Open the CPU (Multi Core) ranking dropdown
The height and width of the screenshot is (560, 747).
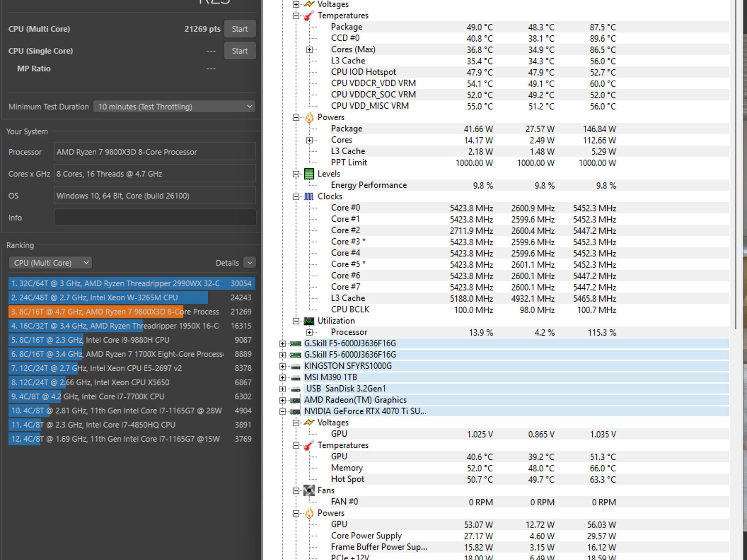coord(50,262)
